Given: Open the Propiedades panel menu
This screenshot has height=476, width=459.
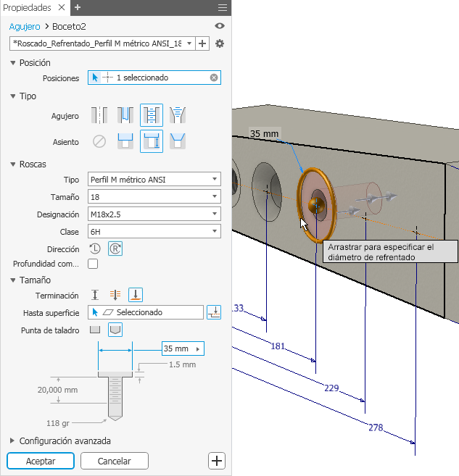Looking at the screenshot, I should pos(223,7).
